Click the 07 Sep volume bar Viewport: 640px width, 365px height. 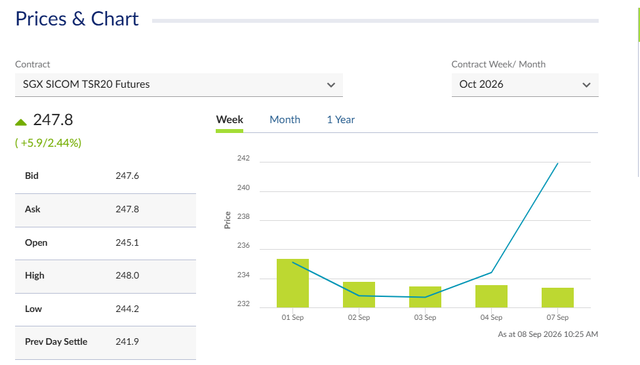tap(558, 298)
